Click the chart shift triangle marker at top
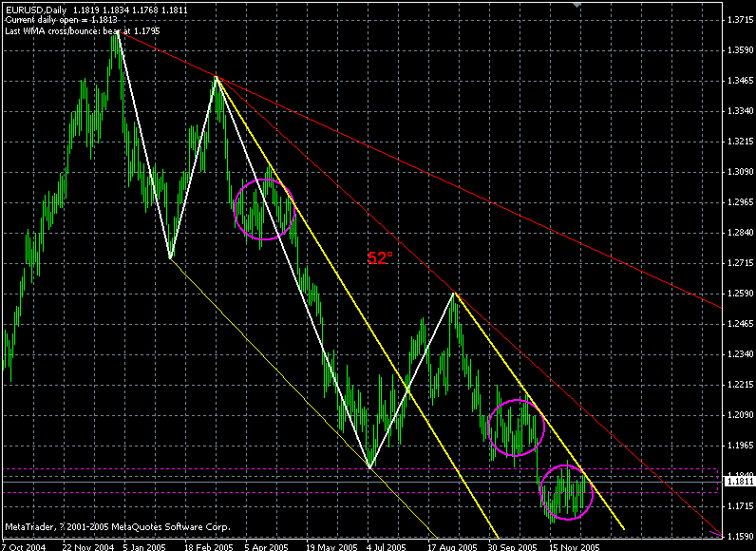 (x=576, y=5)
